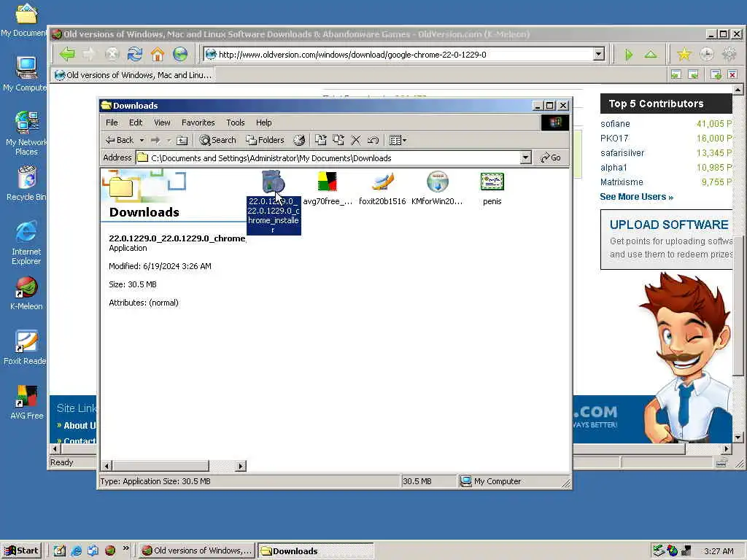Click PKO17 contributor link

point(614,138)
